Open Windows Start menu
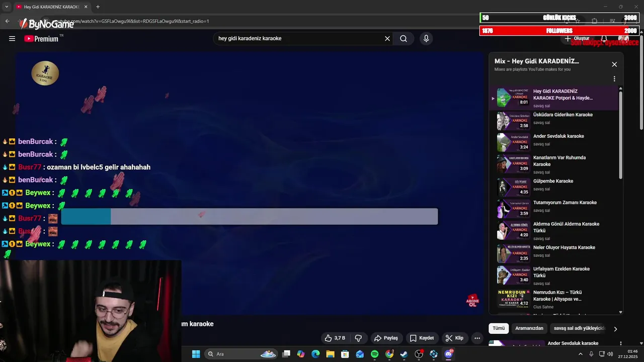 (196, 354)
